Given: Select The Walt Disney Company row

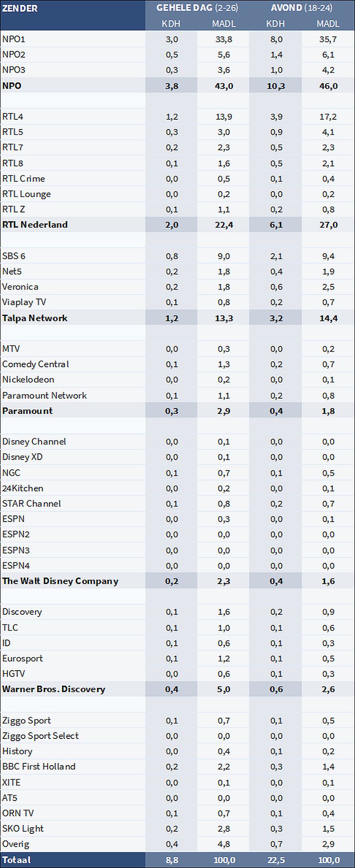Looking at the screenshot, I should coord(177,581).
